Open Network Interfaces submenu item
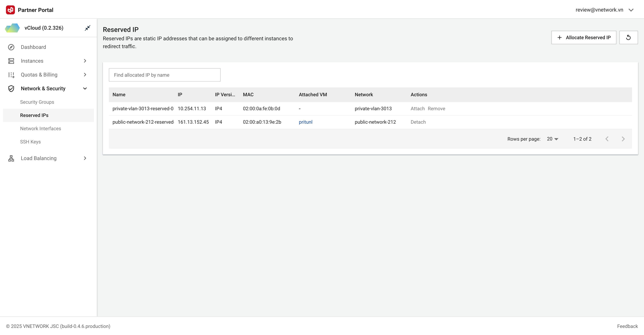Image resolution: width=644 pixels, height=335 pixels. (48, 129)
